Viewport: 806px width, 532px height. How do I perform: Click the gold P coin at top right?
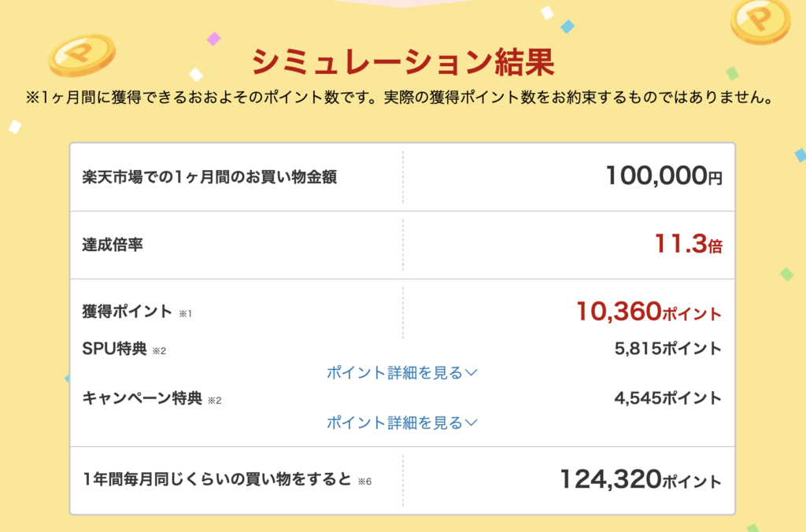(x=760, y=21)
